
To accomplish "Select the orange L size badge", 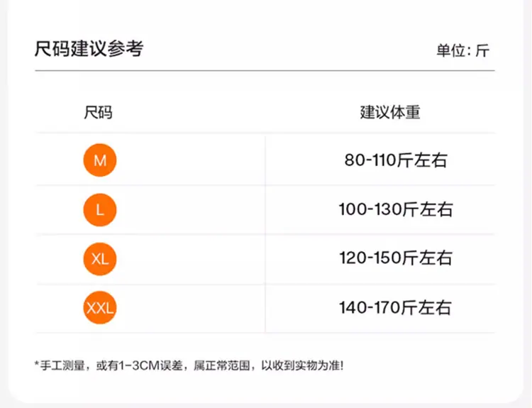I will [99, 210].
